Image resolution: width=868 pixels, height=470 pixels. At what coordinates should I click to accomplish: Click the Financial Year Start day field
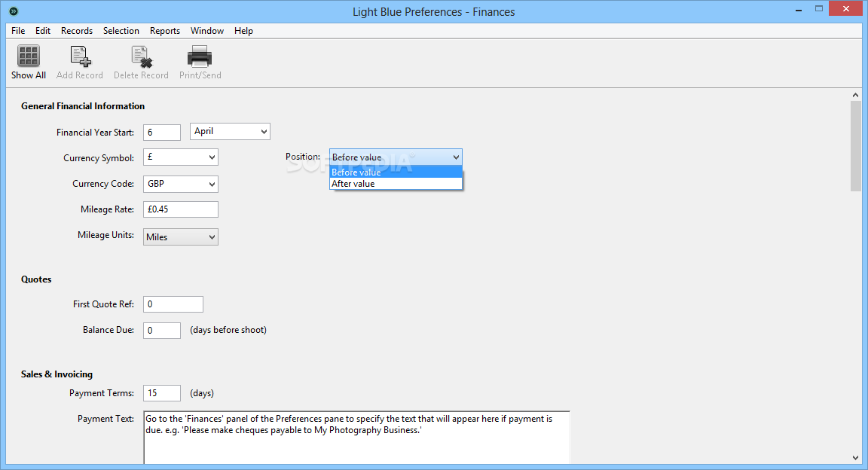tap(162, 133)
